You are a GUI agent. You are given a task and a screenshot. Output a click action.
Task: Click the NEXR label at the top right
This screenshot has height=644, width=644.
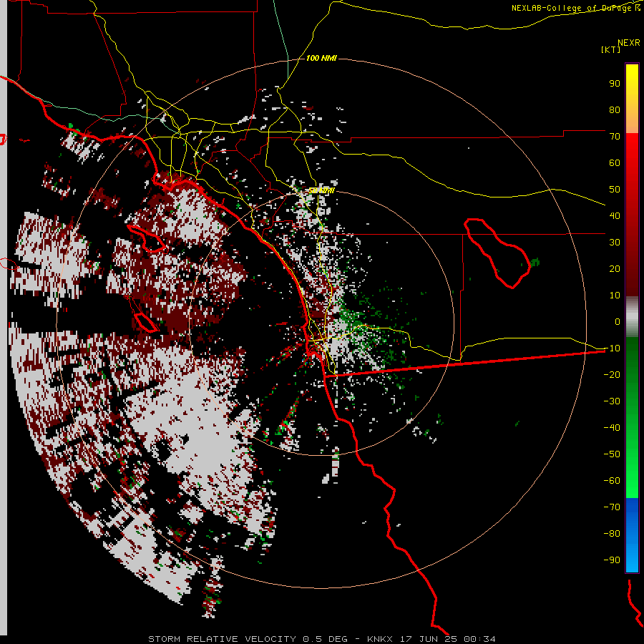tap(628, 43)
